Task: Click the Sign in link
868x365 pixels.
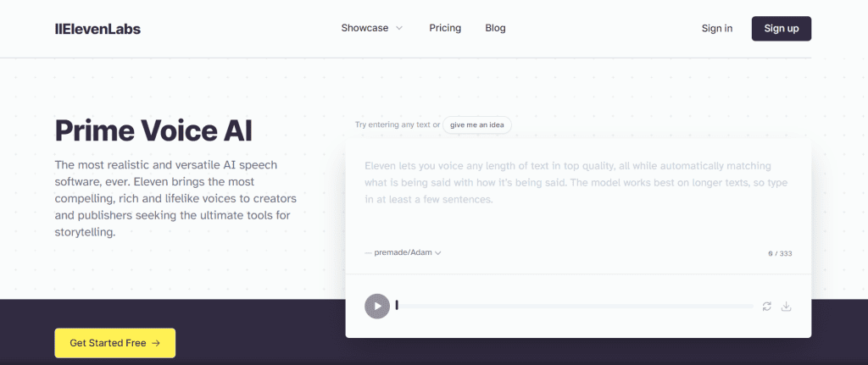Action: (x=717, y=29)
